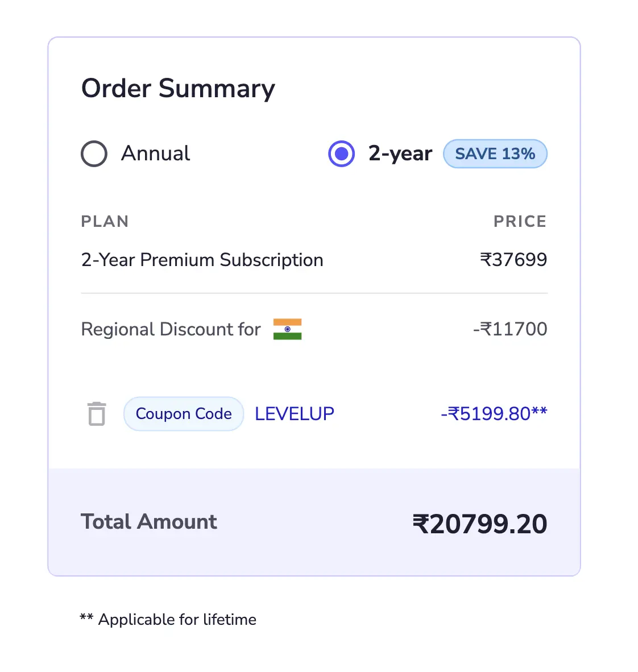Click the 2-Year Premium Subscription row

pyautogui.click(x=314, y=260)
